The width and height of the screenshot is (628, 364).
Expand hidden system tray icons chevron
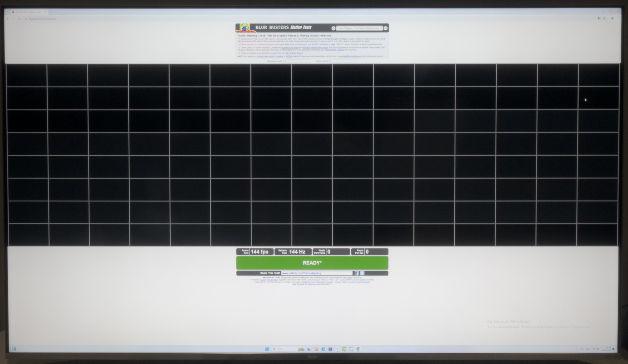576,349
